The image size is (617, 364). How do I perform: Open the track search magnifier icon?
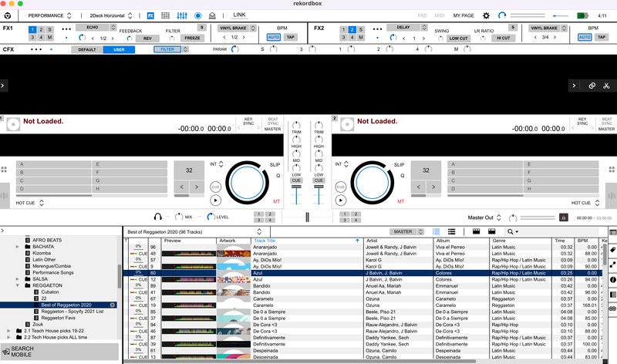[511, 231]
